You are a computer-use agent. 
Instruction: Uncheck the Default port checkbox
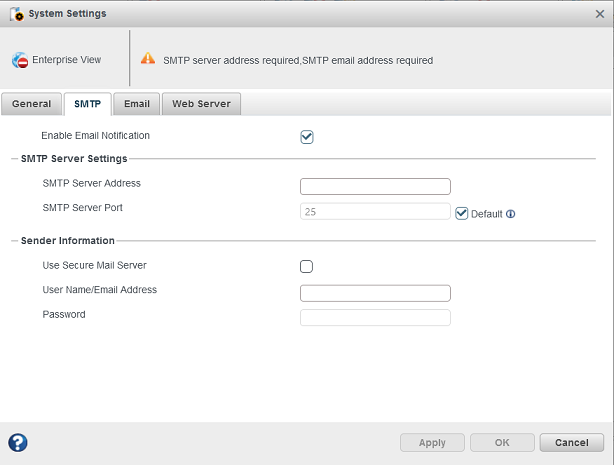pos(461,212)
